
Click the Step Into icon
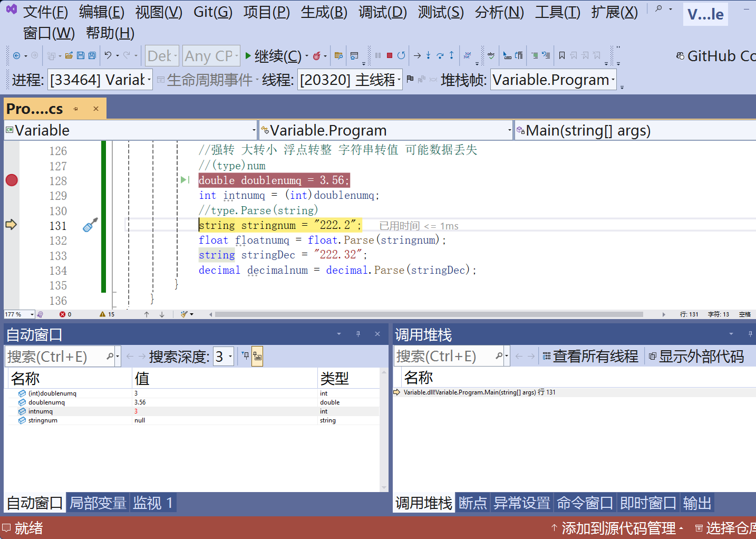tap(429, 55)
